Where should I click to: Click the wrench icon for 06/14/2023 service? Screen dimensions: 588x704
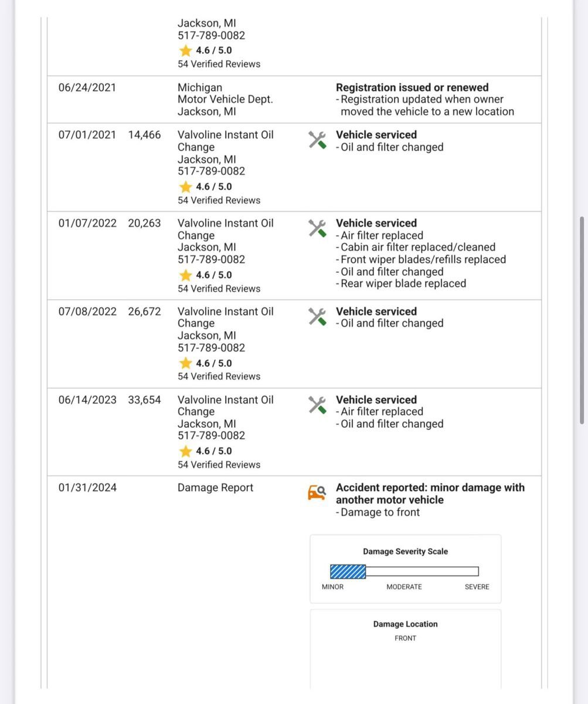317,405
